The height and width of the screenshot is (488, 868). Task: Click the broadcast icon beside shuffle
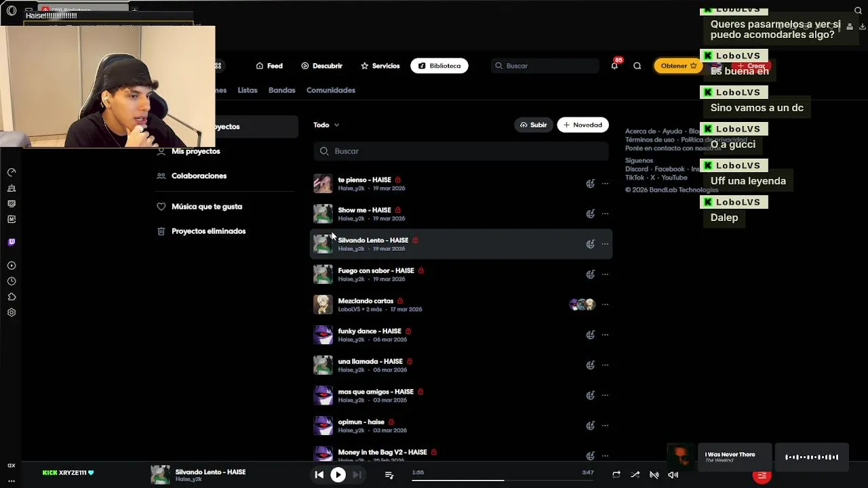click(x=654, y=475)
